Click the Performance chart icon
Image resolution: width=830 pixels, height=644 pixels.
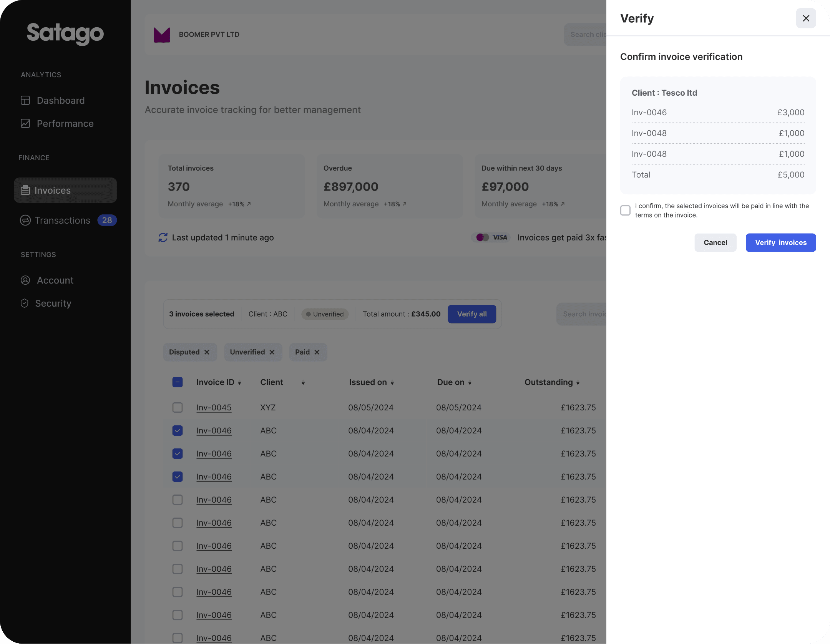(25, 124)
